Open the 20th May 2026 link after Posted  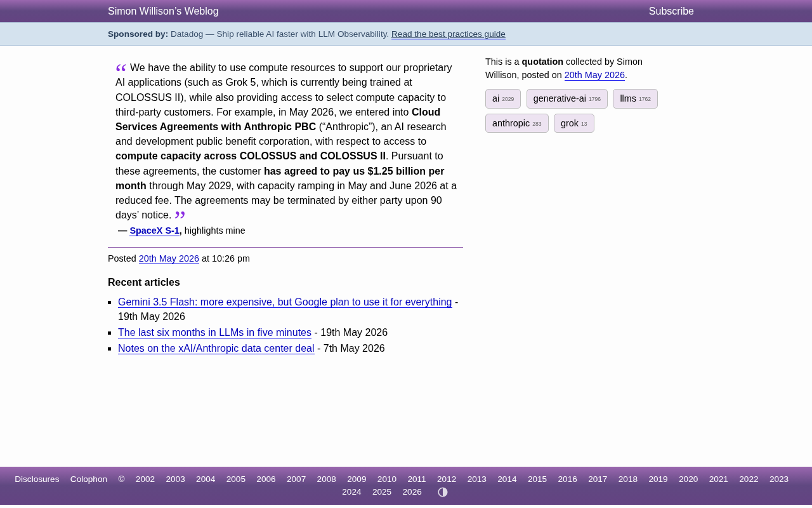coord(169,258)
